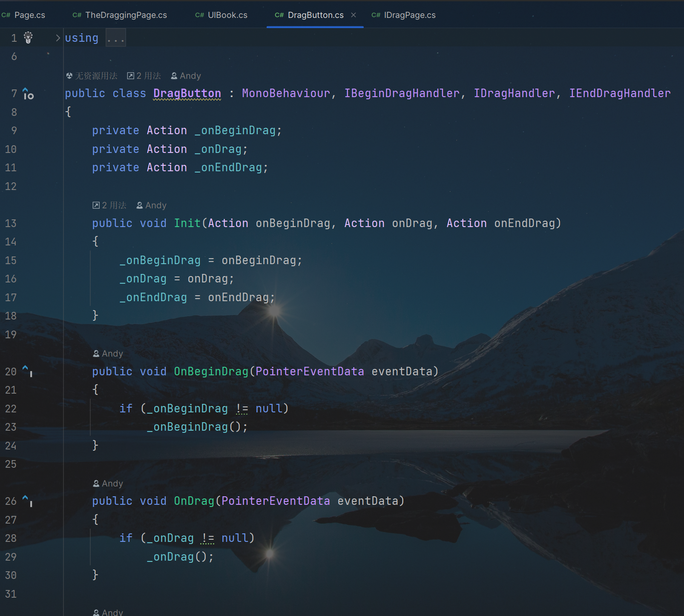Click the collapsed using ellipsis placeholder
This screenshot has height=616, width=684.
pyautogui.click(x=115, y=38)
